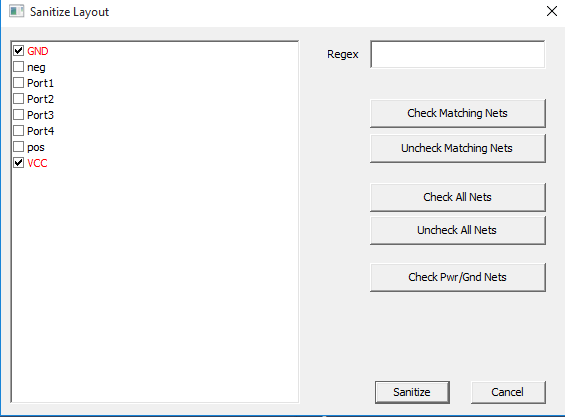Uncheck the VCC net checkbox
Viewport: 565px width, 417px height.
[x=18, y=163]
